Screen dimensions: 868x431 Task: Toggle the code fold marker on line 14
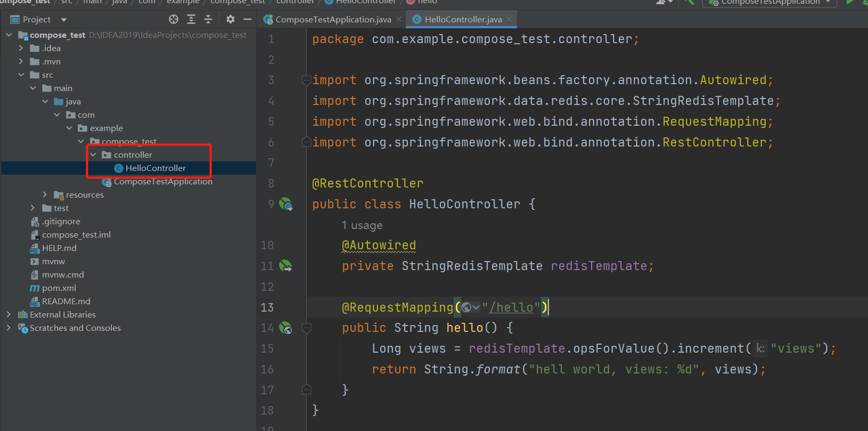pyautogui.click(x=307, y=328)
